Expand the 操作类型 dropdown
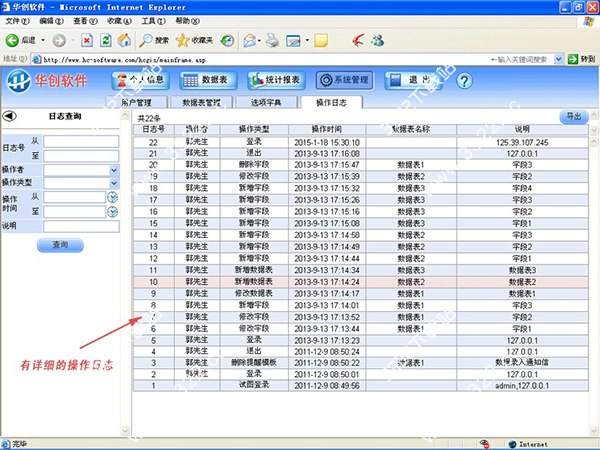This screenshot has height=450, width=600. point(114,183)
